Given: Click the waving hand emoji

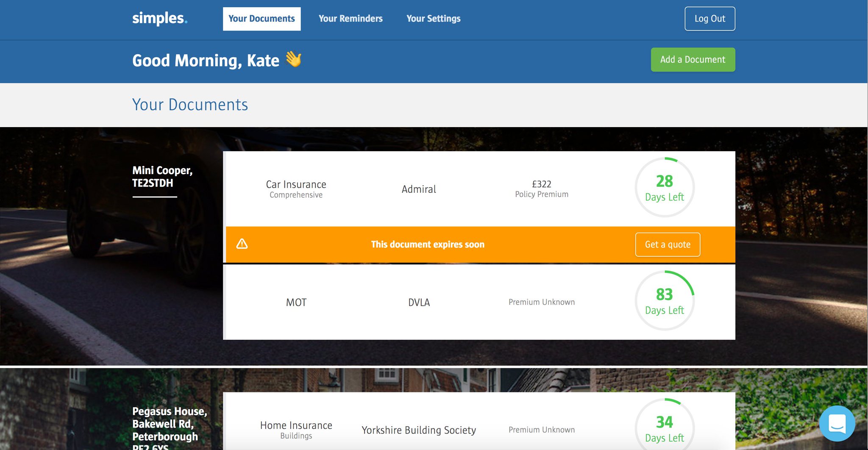Looking at the screenshot, I should [293, 59].
